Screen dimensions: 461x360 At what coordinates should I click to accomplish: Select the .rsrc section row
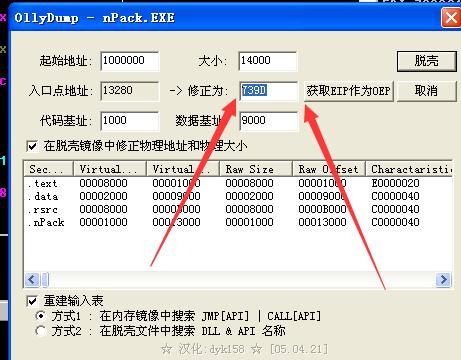click(x=238, y=209)
